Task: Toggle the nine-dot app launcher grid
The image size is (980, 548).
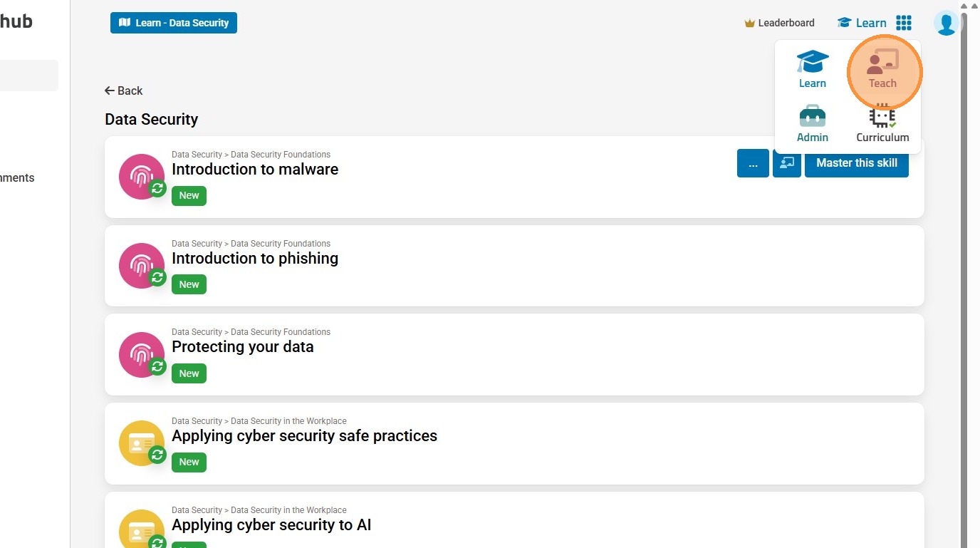Action: click(904, 23)
